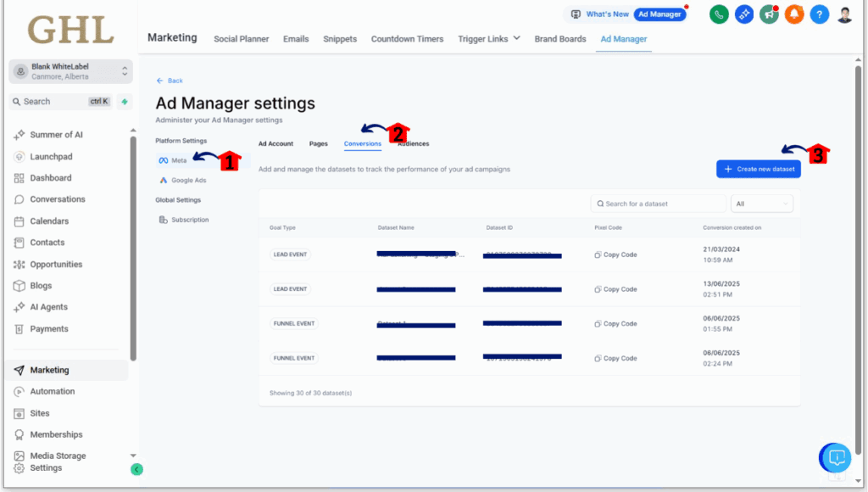Screen dimensions: 868x492
Task: Click the left sidebar scrollbar
Action: click(x=133, y=249)
